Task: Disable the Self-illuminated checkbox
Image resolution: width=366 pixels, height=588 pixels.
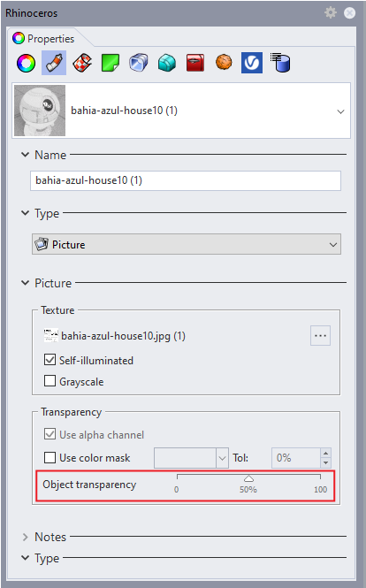Action: [x=50, y=360]
